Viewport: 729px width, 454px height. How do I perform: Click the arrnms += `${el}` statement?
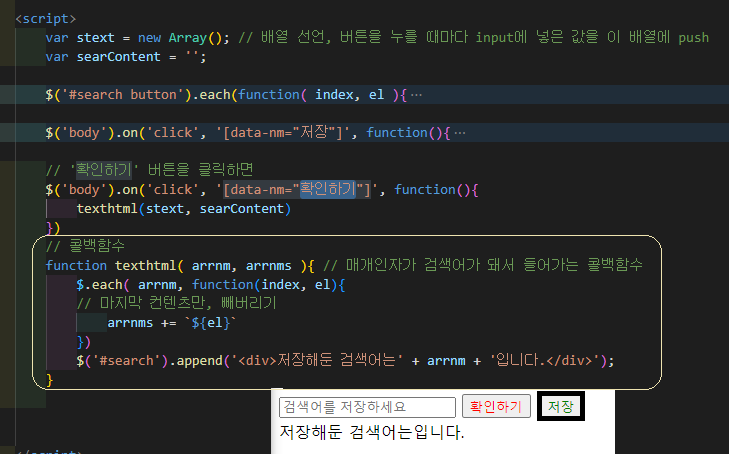pyautogui.click(x=172, y=322)
